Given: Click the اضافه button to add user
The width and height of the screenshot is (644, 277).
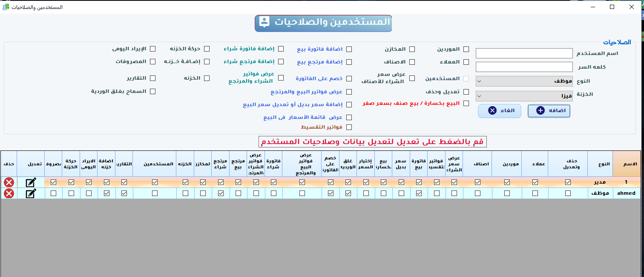Looking at the screenshot, I should [549, 110].
